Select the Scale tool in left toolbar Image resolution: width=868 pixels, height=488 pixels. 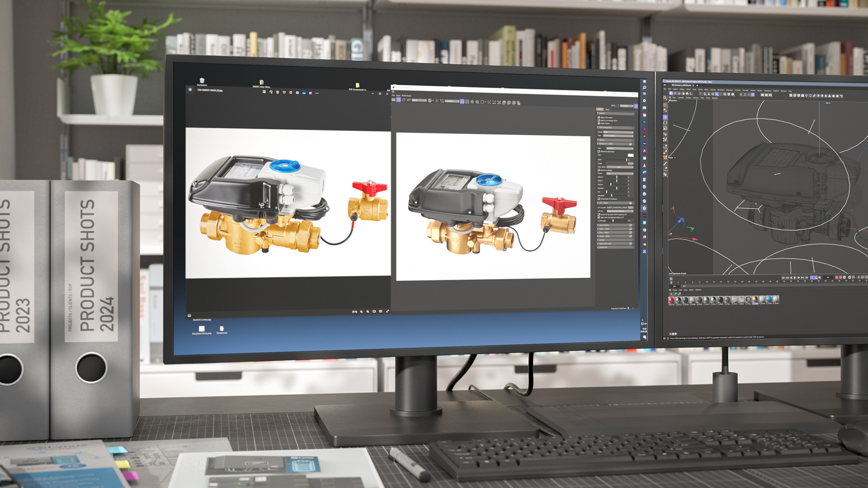665,128
